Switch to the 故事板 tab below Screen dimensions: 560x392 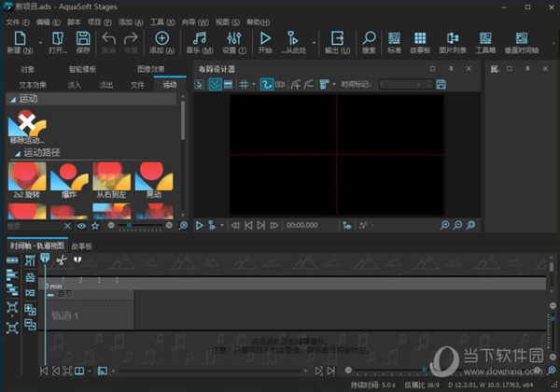[x=82, y=245]
